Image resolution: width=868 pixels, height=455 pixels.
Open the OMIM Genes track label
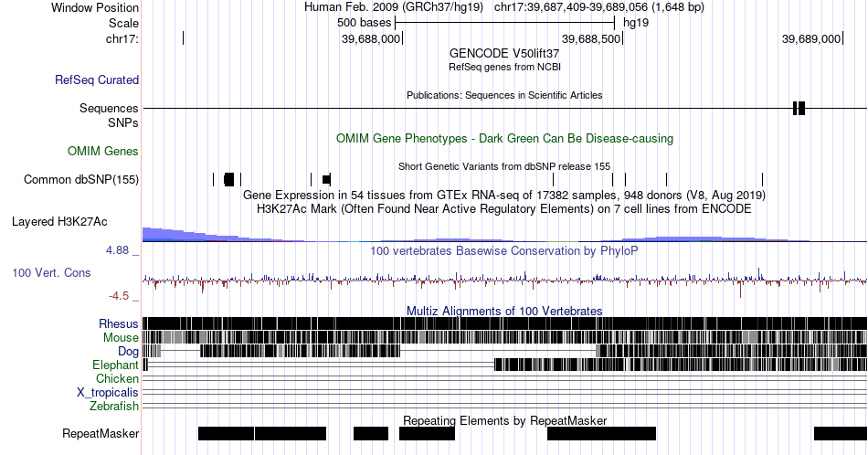click(103, 151)
